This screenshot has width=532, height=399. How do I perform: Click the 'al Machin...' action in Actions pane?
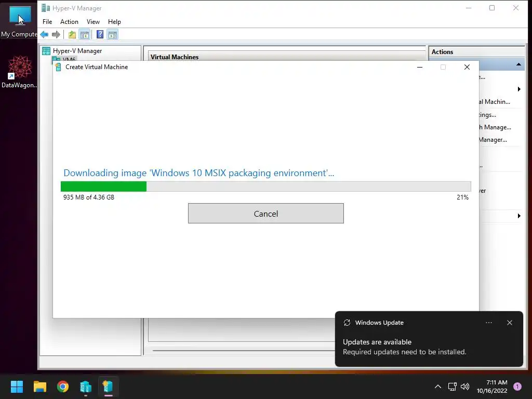pos(495,102)
